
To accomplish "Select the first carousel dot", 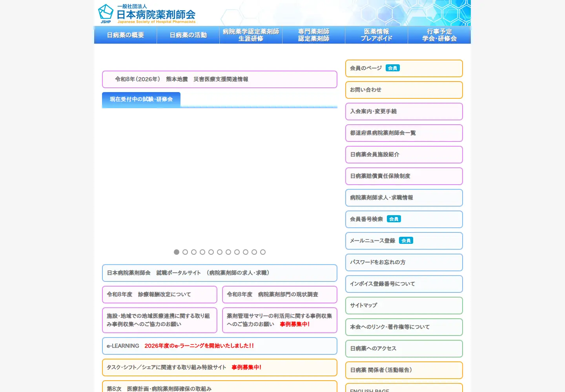I will (177, 252).
